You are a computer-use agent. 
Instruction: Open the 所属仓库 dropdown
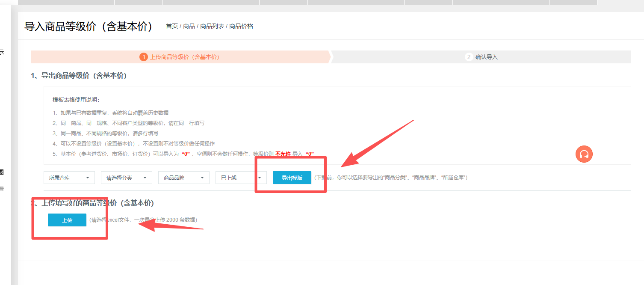(x=69, y=178)
